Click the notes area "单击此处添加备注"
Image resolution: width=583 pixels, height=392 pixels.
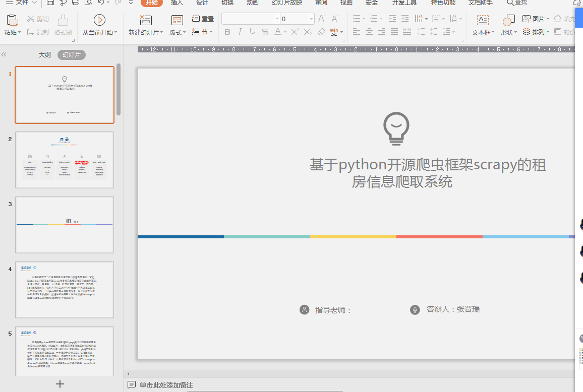click(166, 385)
